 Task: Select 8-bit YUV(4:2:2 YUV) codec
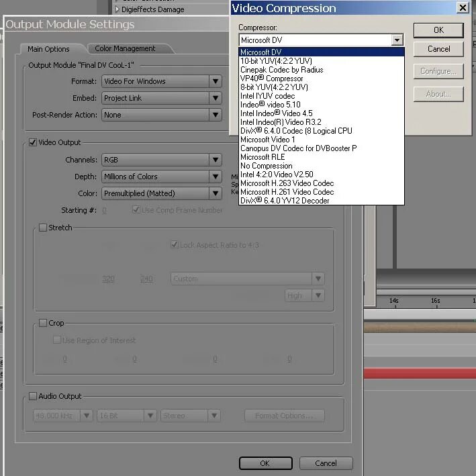coord(322,87)
